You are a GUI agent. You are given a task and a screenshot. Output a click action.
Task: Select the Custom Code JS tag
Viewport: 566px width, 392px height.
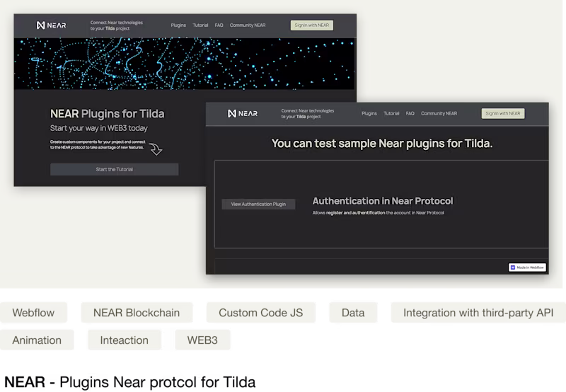click(x=260, y=313)
